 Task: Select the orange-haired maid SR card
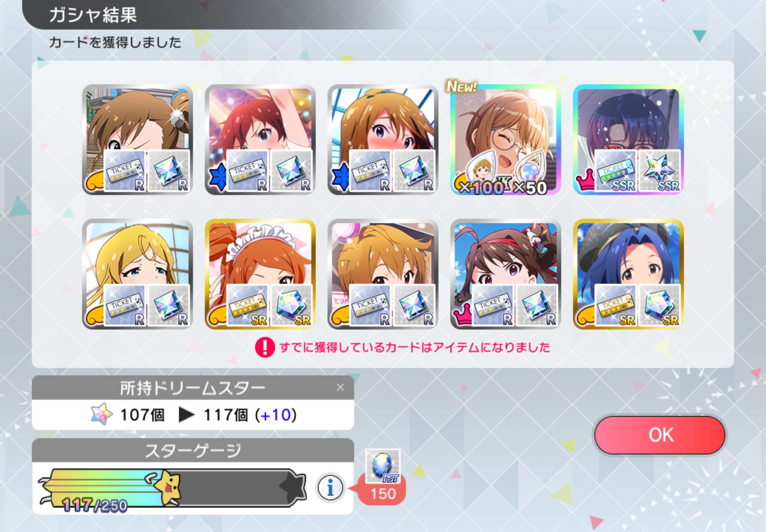260,274
